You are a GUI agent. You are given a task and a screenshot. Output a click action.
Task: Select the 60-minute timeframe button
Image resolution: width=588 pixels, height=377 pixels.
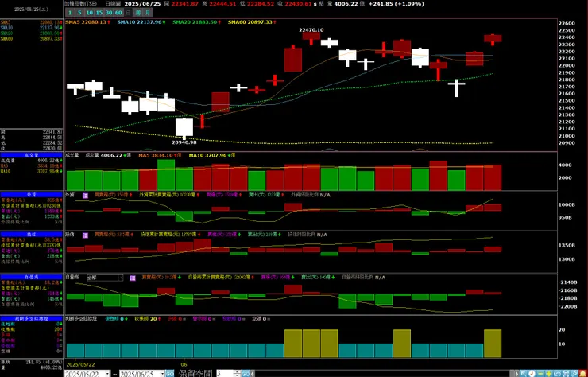point(118,13)
